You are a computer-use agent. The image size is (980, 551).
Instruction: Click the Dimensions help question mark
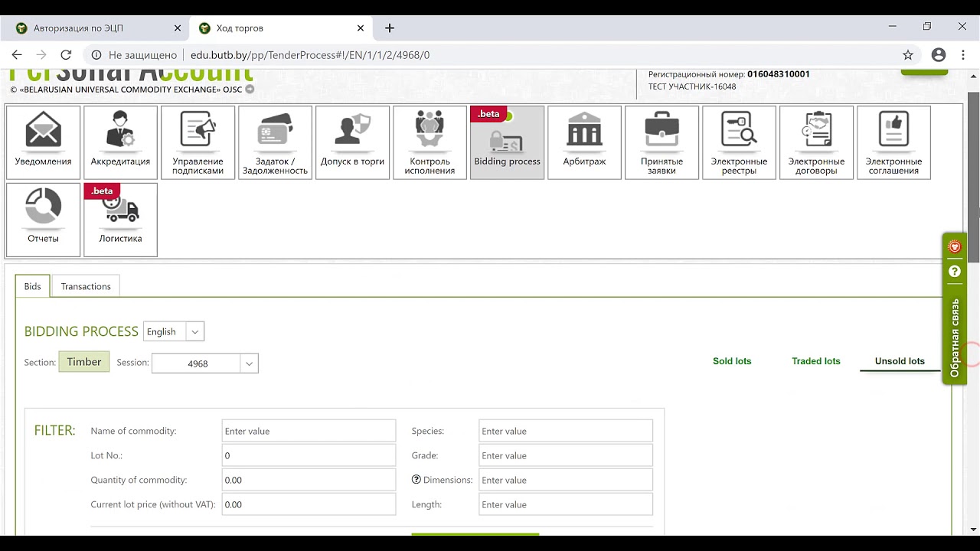[x=416, y=480]
